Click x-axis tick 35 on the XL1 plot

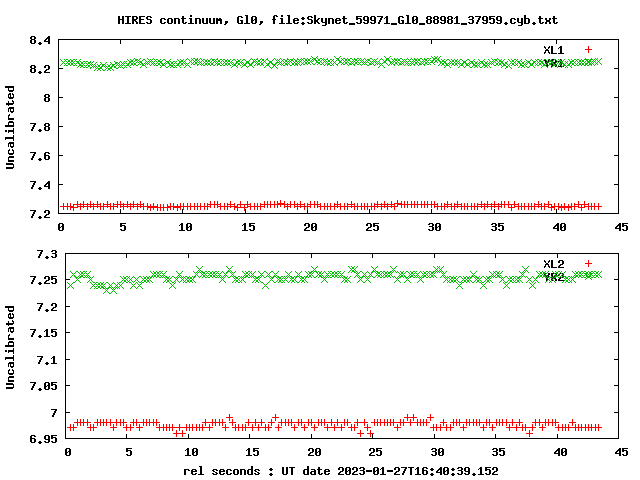pyautogui.click(x=497, y=227)
